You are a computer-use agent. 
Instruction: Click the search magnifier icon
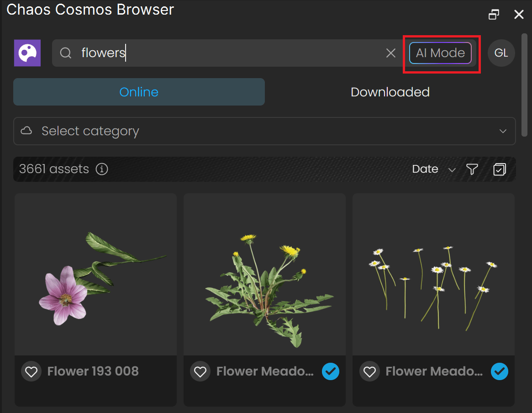click(65, 53)
